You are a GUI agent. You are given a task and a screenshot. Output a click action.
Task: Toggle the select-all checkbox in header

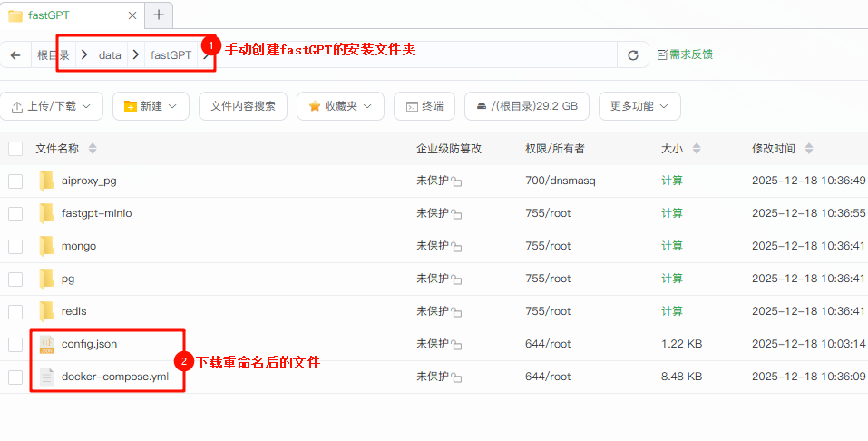15,149
